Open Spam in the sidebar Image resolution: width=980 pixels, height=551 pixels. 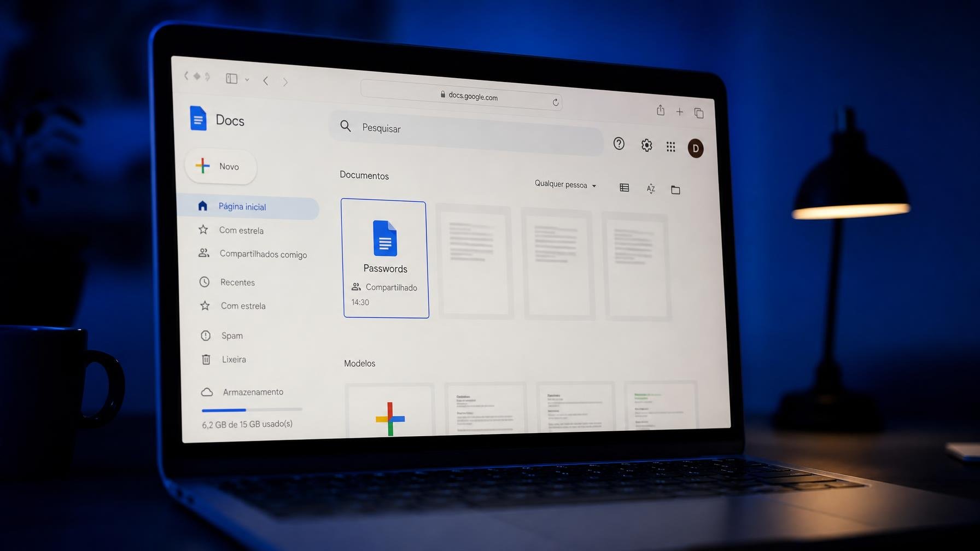point(221,336)
